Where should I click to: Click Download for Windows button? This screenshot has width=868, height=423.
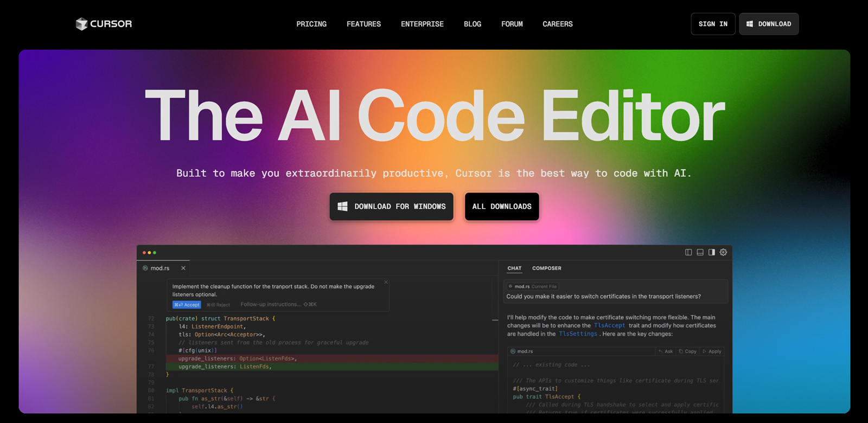[391, 207]
